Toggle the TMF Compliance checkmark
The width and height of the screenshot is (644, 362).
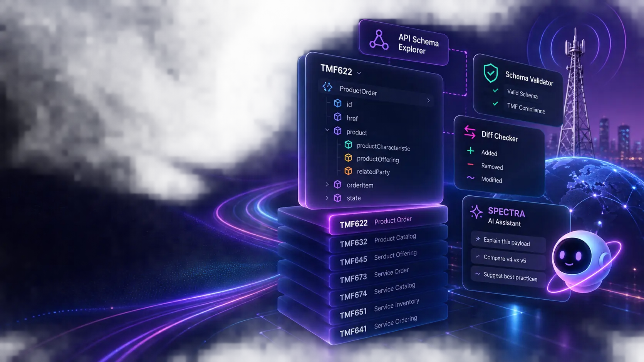pyautogui.click(x=495, y=103)
